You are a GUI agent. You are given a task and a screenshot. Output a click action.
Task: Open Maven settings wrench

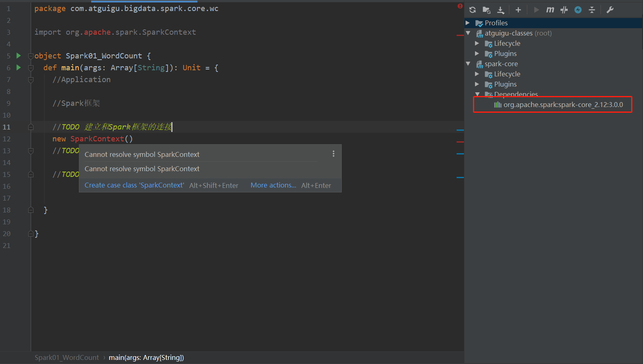[610, 10]
